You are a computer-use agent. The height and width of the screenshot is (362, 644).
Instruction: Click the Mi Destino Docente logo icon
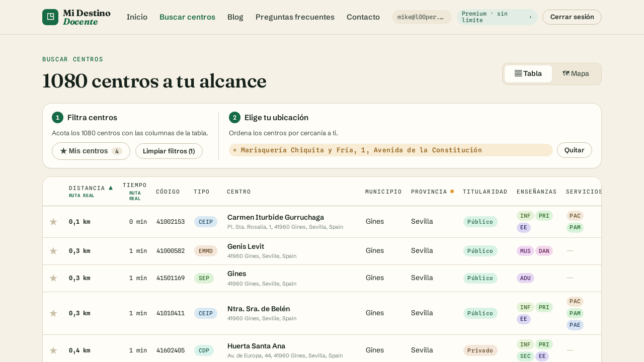pos(50,17)
